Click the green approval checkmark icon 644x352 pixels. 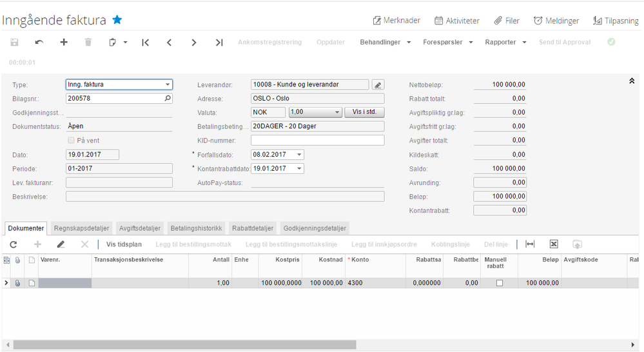tap(611, 42)
